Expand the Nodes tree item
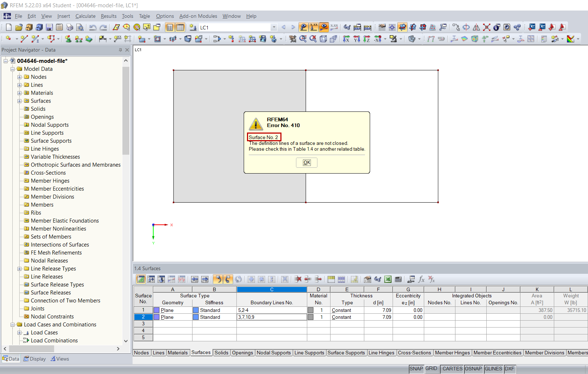This screenshot has width=588, height=374. 20,77
